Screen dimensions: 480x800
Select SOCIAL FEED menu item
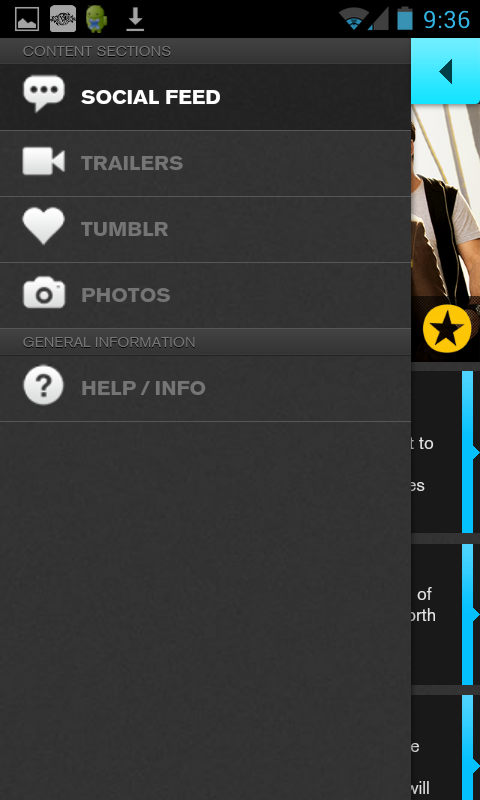point(205,97)
